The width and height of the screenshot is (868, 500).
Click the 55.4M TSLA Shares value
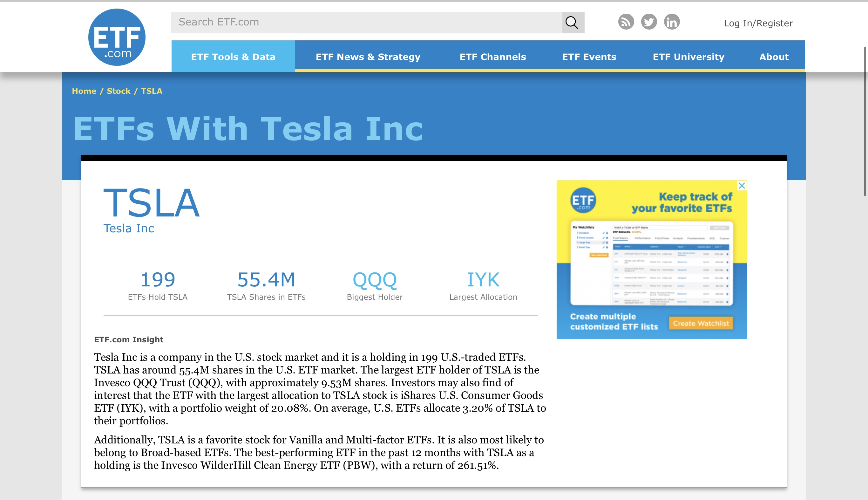(266, 279)
